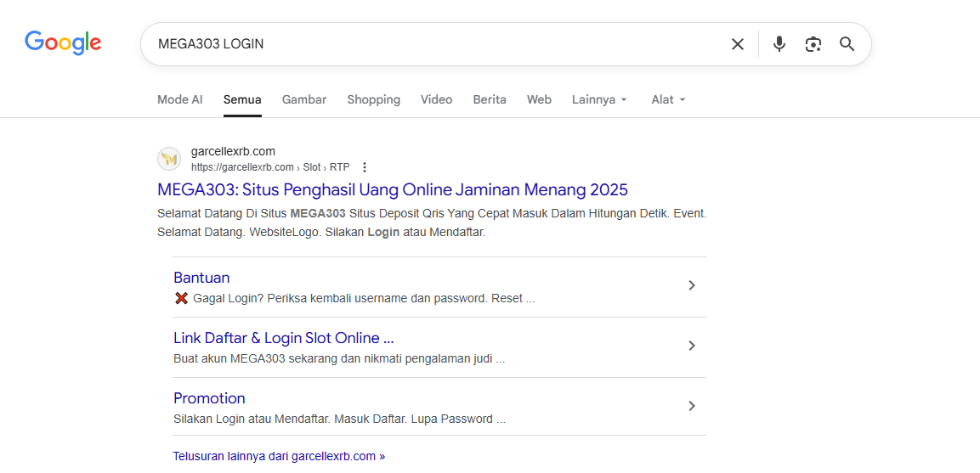The height and width of the screenshot is (473, 980).
Task: Select the Semua tab
Action: (x=242, y=99)
